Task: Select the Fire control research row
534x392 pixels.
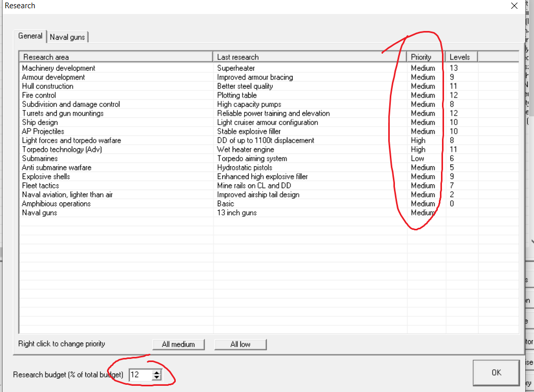Action: [39, 95]
